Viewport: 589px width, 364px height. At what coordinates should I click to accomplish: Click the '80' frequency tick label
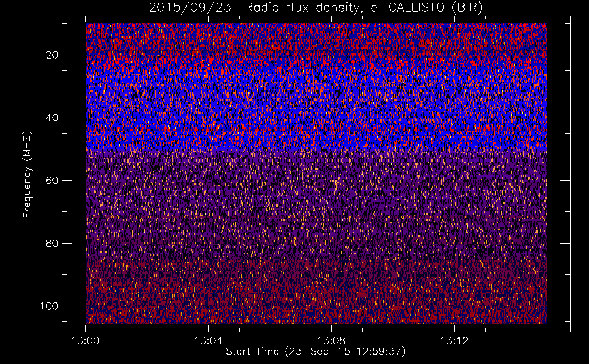(52, 243)
